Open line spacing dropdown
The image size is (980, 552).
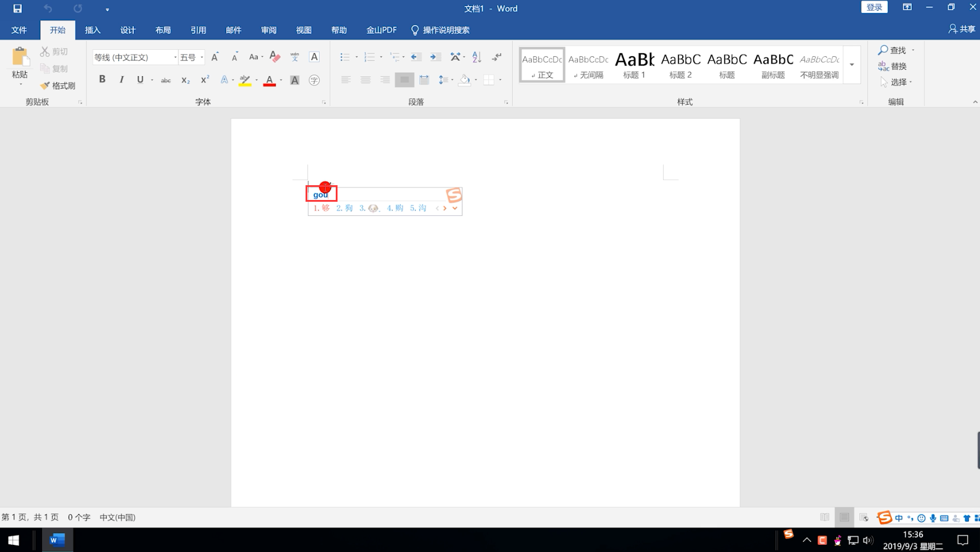click(445, 80)
